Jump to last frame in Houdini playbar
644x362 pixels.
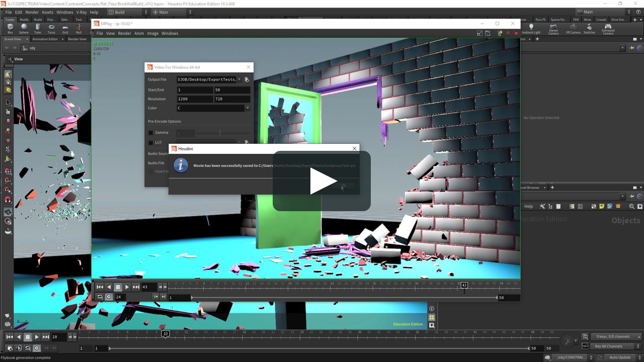(x=46, y=337)
